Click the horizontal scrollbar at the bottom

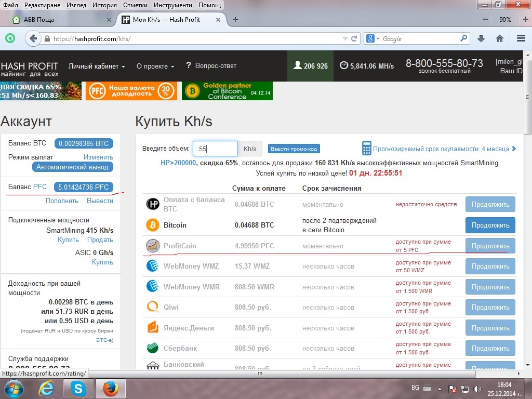click(260, 374)
